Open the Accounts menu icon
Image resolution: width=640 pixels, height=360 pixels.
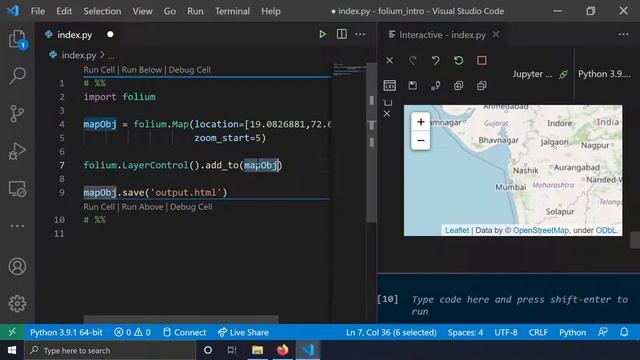point(17,267)
